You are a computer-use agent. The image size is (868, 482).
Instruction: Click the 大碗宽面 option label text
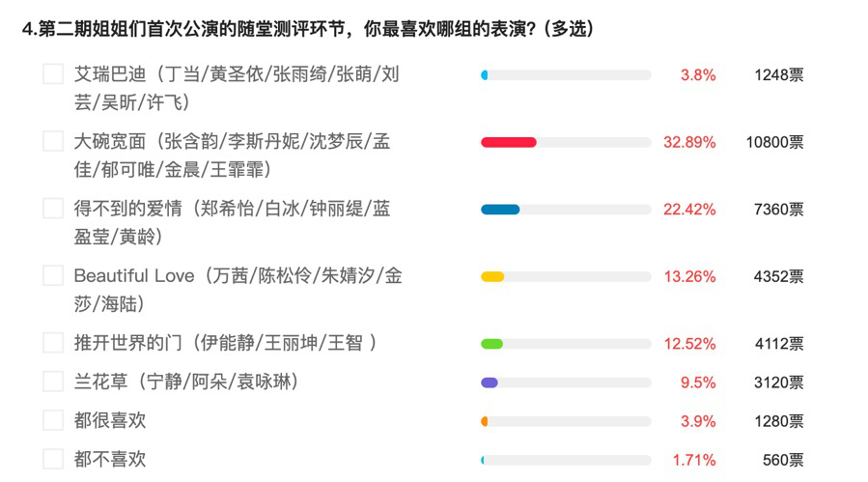click(232, 156)
